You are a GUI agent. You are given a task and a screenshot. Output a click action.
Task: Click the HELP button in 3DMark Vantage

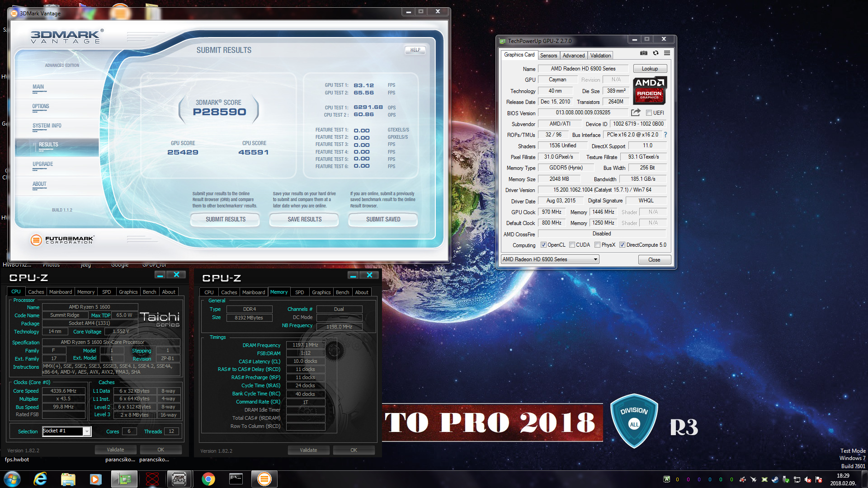pyautogui.click(x=415, y=50)
